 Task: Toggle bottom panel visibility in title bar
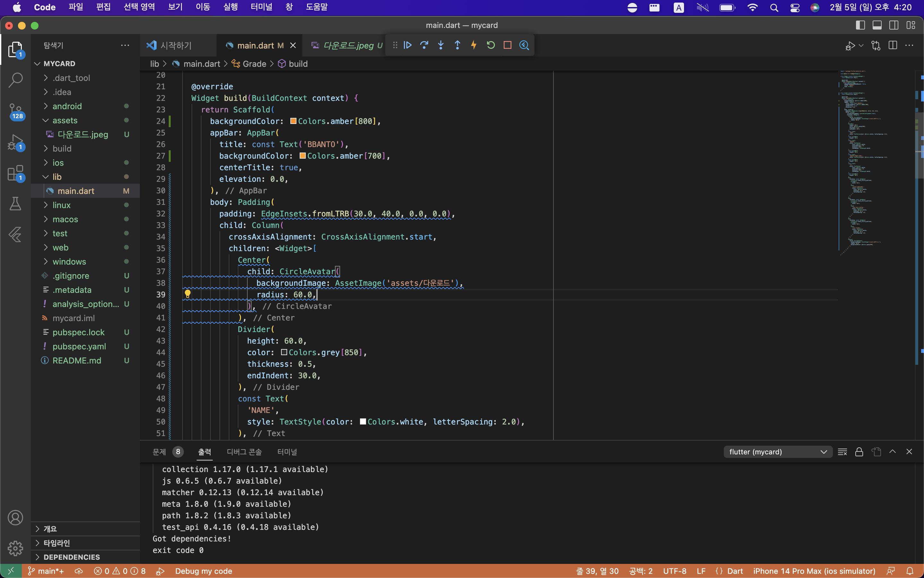pyautogui.click(x=877, y=25)
